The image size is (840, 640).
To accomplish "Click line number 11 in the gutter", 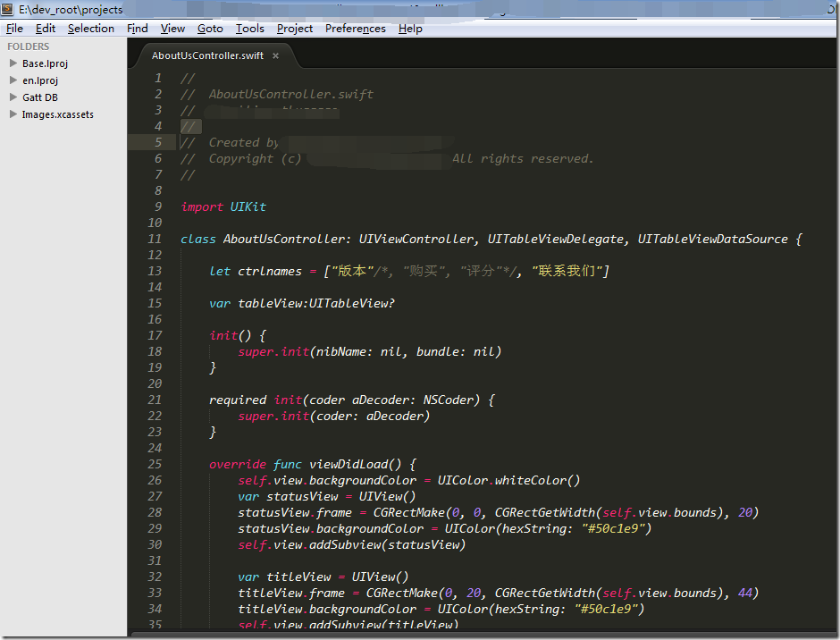I will tap(155, 239).
